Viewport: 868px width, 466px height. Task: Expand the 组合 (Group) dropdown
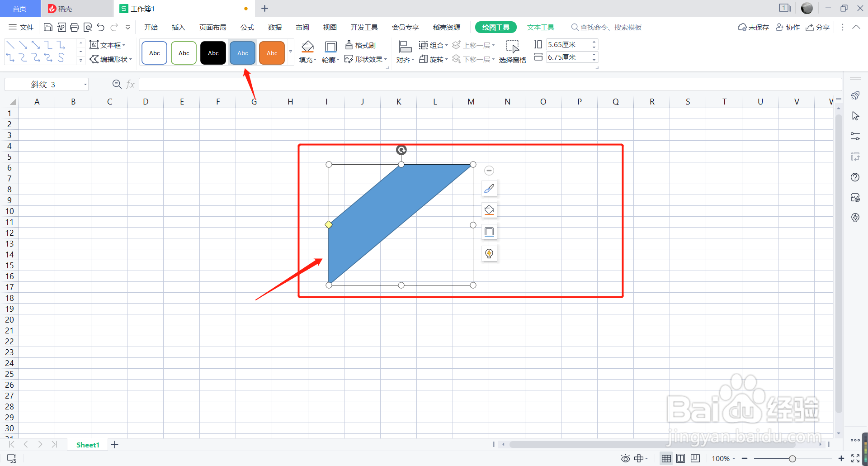(x=446, y=45)
